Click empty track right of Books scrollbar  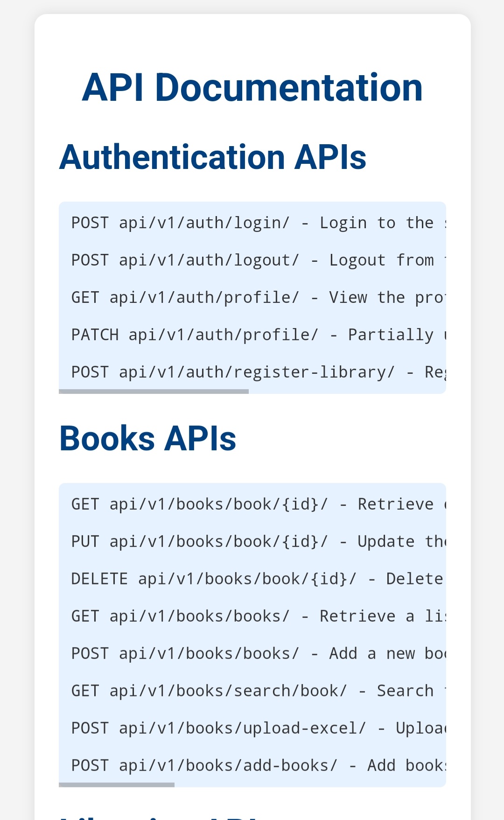[310, 785]
